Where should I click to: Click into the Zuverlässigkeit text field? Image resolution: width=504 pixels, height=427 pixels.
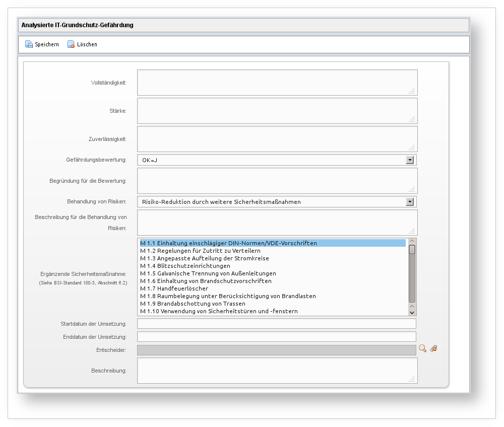(x=277, y=139)
